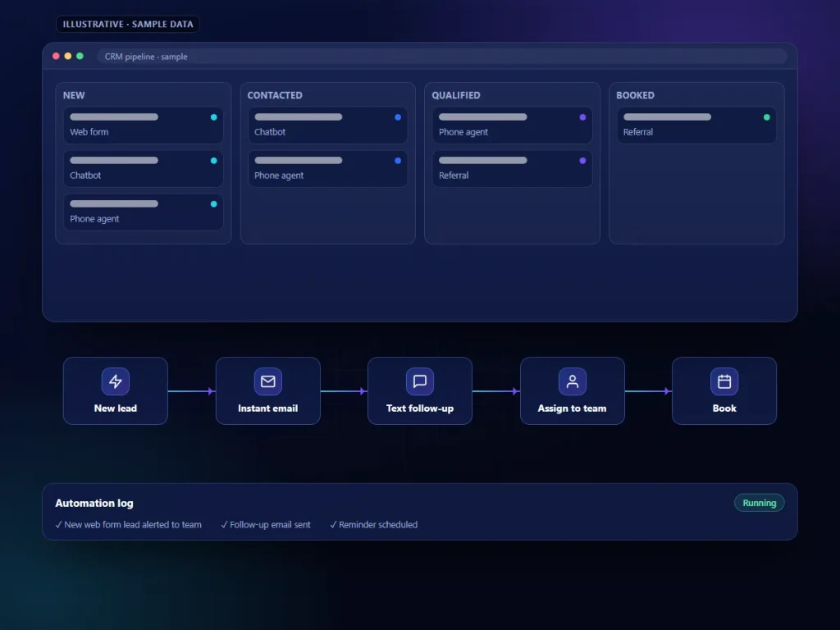The height and width of the screenshot is (630, 840).
Task: Click the status dot on the NEW Web form card
Action: [214, 117]
